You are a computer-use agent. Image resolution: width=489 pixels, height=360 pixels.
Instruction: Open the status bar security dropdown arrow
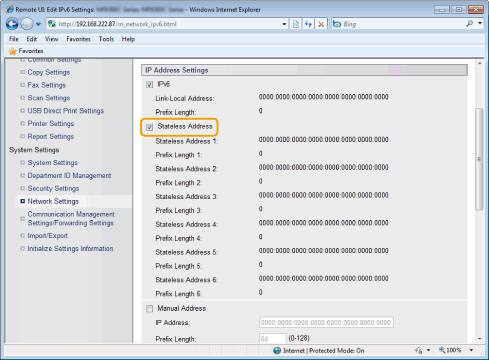point(428,350)
